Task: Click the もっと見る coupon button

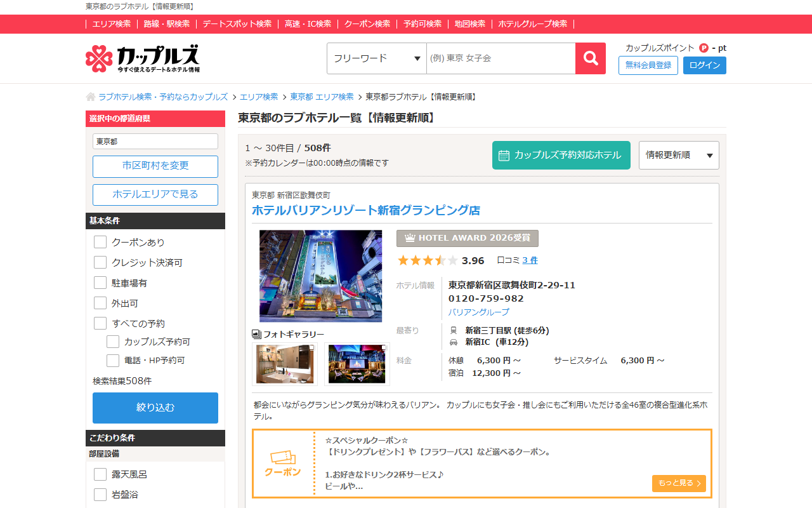Action: click(679, 483)
